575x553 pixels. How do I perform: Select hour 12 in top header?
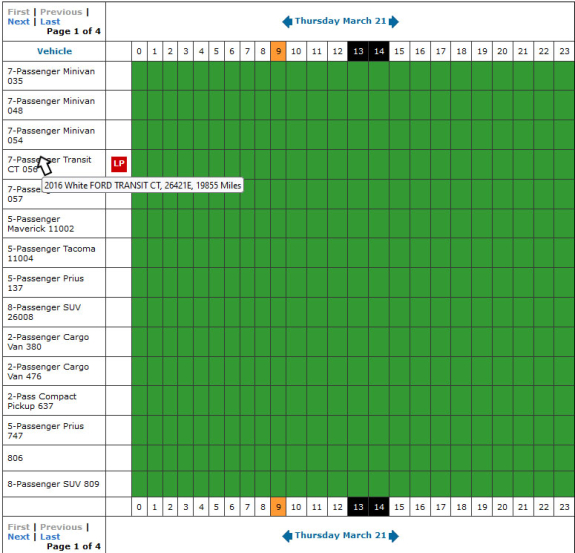pyautogui.click(x=337, y=51)
